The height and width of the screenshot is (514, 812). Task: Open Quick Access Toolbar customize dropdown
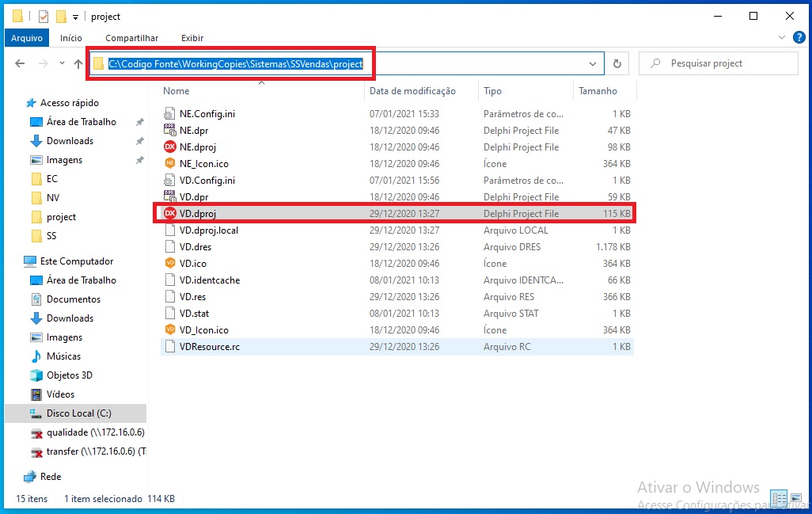76,17
